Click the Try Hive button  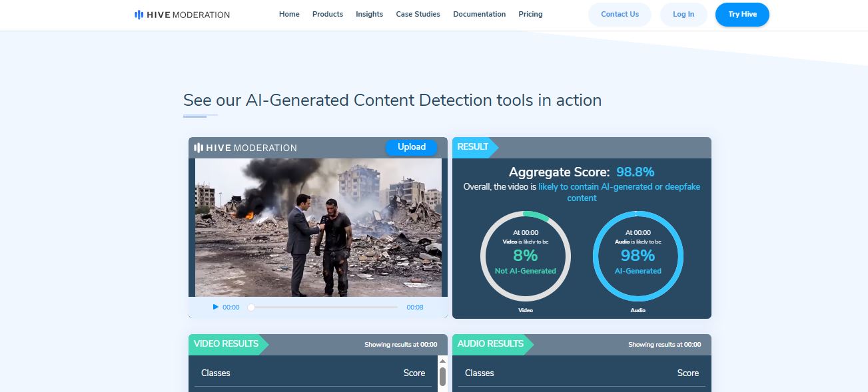pyautogui.click(x=742, y=14)
